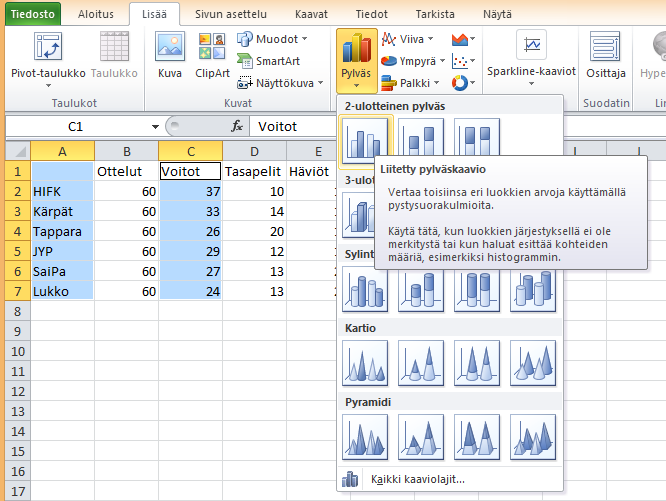Click the Kuva picture icon

[x=170, y=55]
